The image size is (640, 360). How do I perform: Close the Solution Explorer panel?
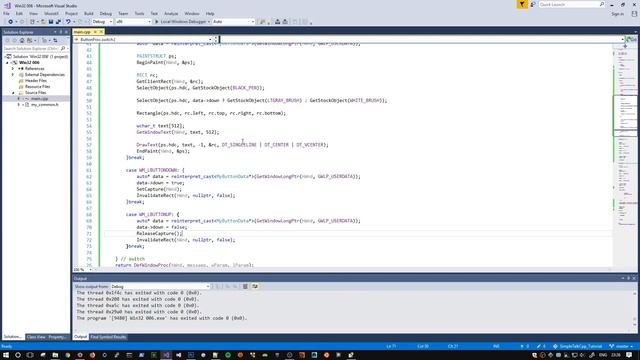point(66,32)
